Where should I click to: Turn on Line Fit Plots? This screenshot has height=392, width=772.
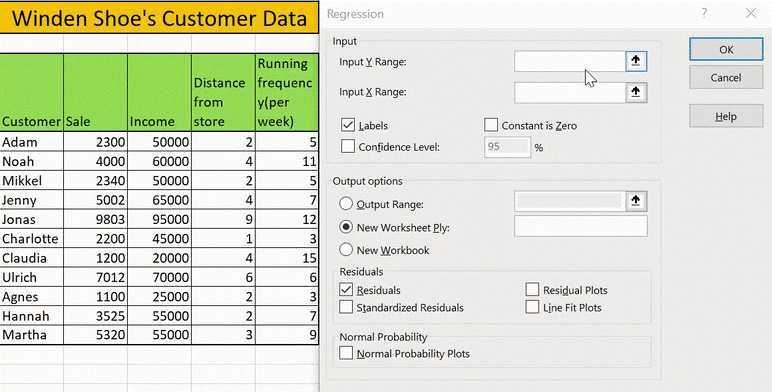click(x=532, y=307)
